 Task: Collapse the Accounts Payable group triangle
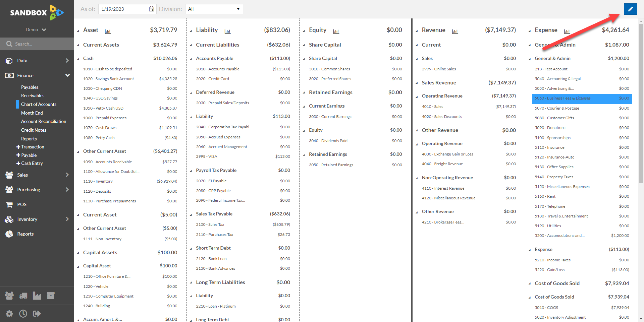pyautogui.click(x=191, y=59)
